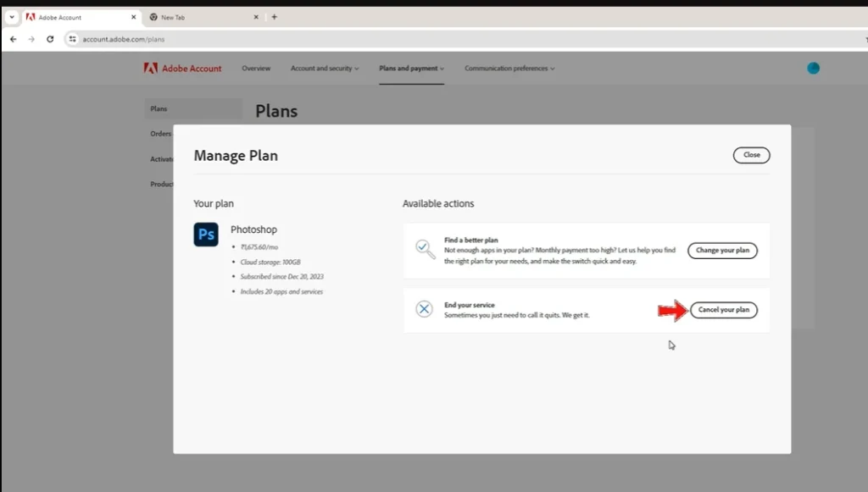Click the browser forward arrow
The height and width of the screenshot is (492, 868).
(31, 39)
